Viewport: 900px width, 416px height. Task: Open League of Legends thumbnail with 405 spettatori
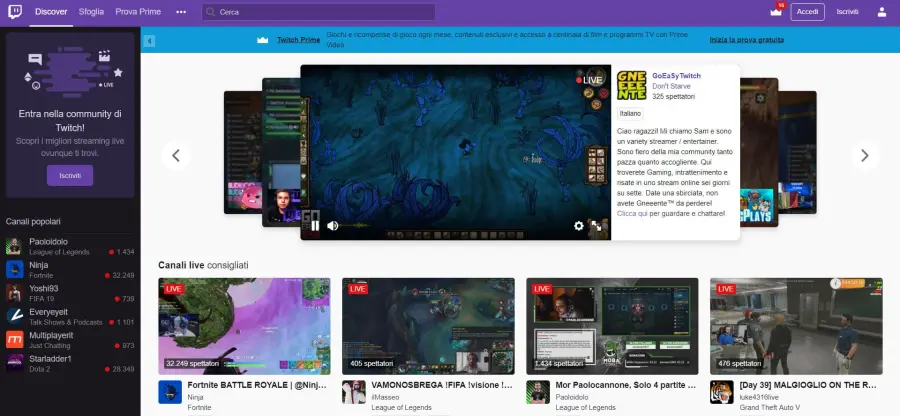click(x=428, y=326)
